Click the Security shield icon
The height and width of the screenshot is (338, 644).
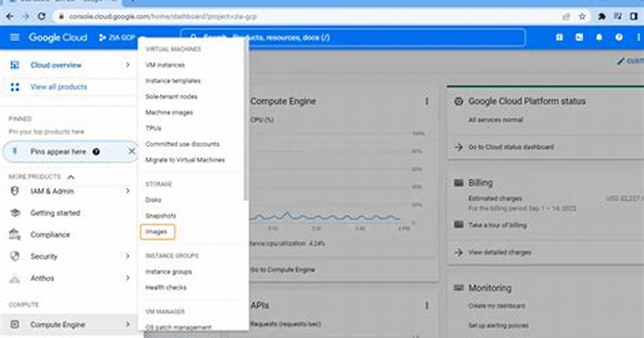(15, 256)
